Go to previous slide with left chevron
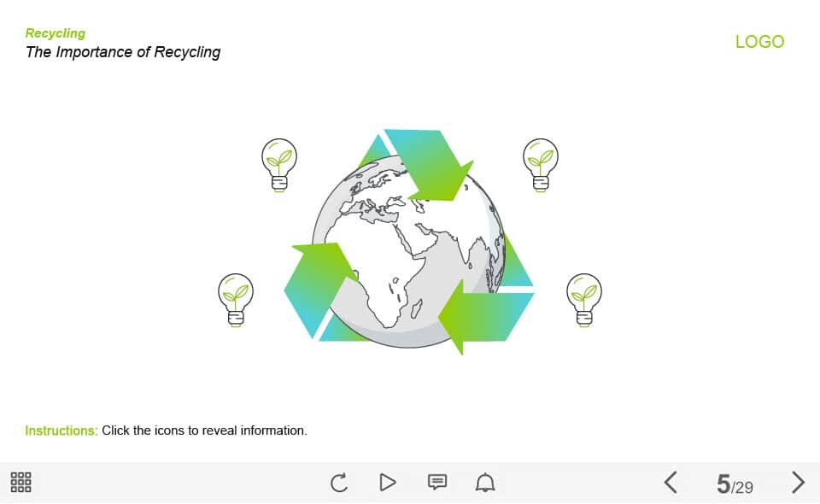The height and width of the screenshot is (504, 820). (671, 482)
